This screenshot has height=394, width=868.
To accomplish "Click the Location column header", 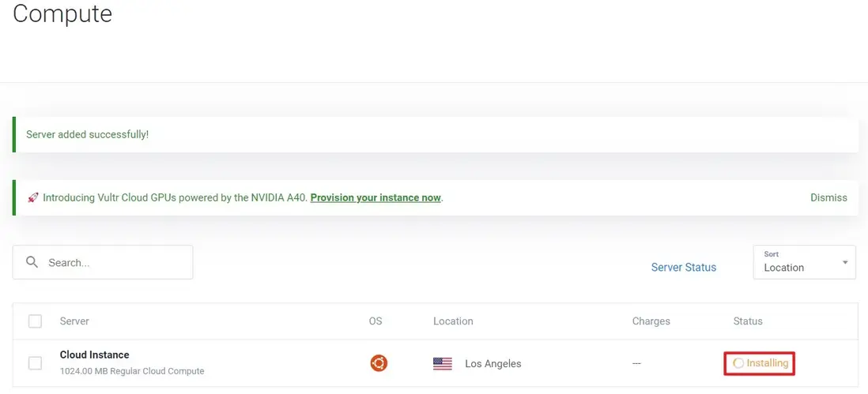I will (453, 321).
